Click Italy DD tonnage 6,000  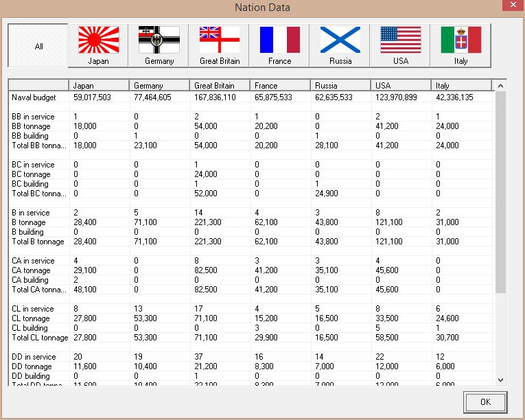coord(445,366)
